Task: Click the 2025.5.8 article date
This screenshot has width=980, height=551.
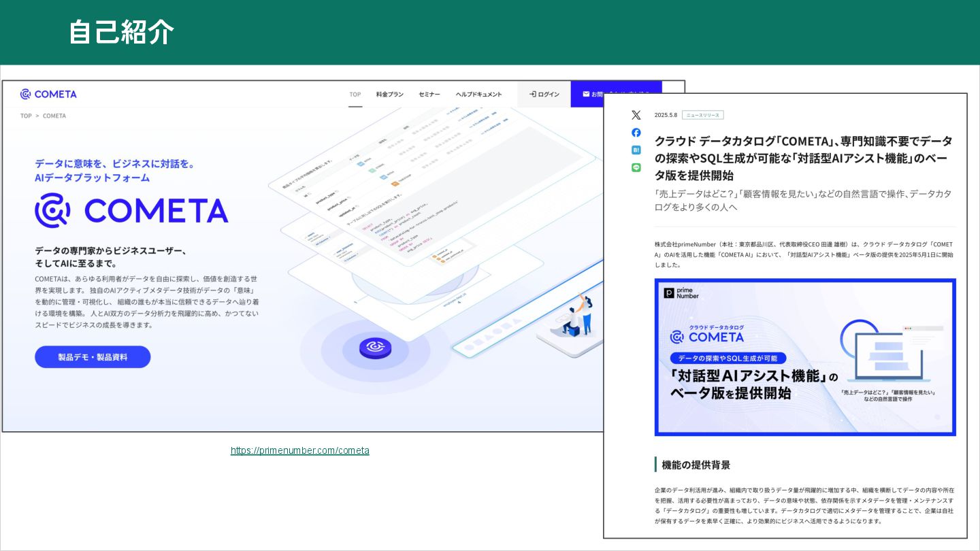Action: click(665, 115)
